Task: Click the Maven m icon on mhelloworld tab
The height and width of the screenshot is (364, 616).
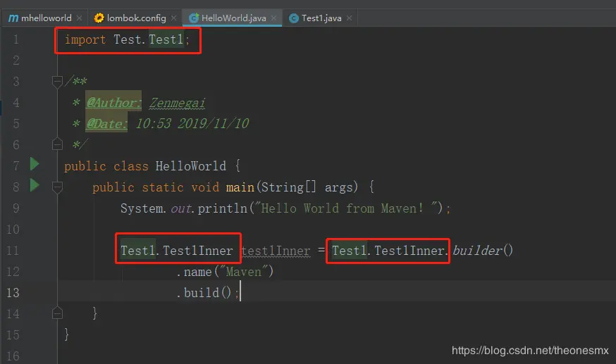Action: point(13,18)
